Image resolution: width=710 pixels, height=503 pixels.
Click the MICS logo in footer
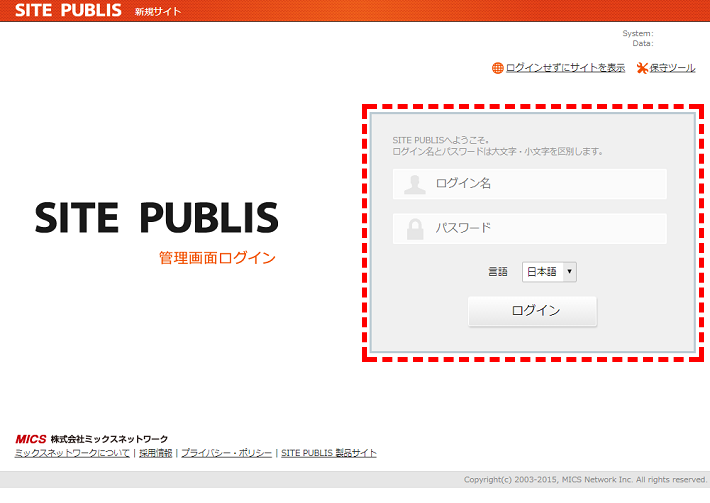tap(31, 439)
